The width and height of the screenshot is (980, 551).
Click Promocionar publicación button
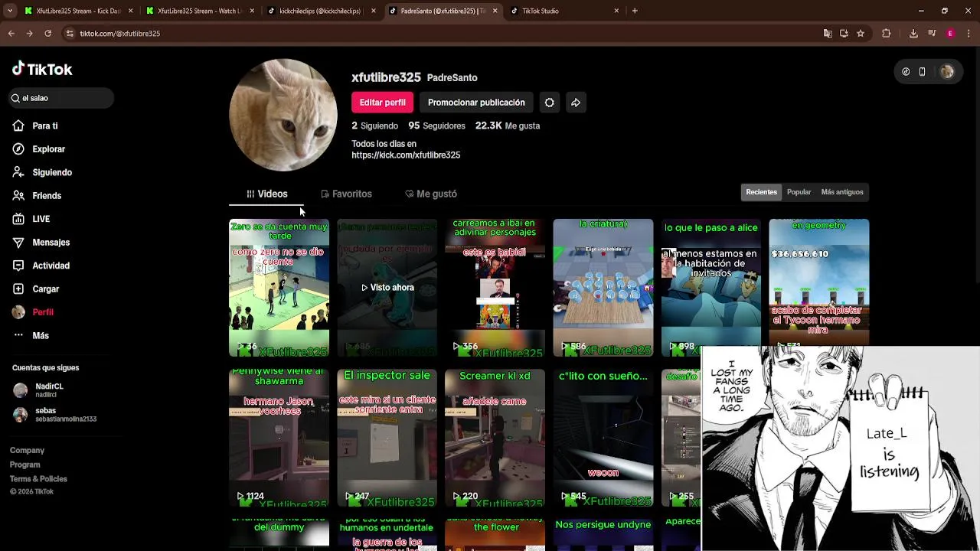476,103
